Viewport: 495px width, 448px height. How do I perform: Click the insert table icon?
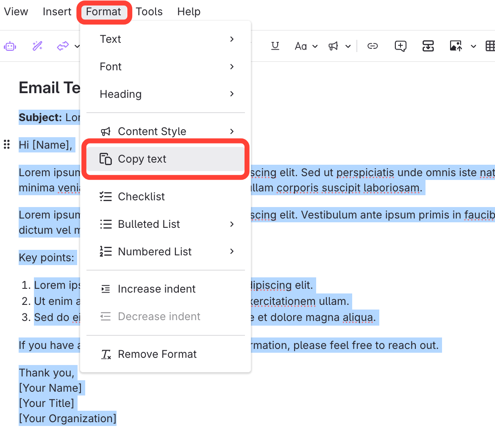pyautogui.click(x=490, y=46)
